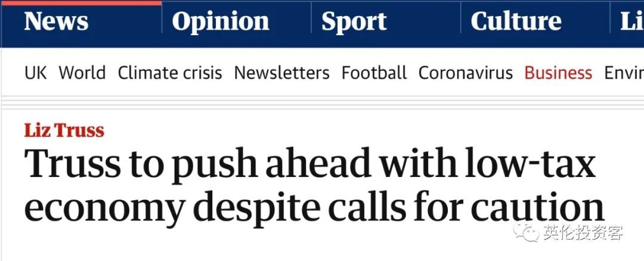Screen dimensions: 644x261
Task: Open the News section tab
Action: coord(56,22)
